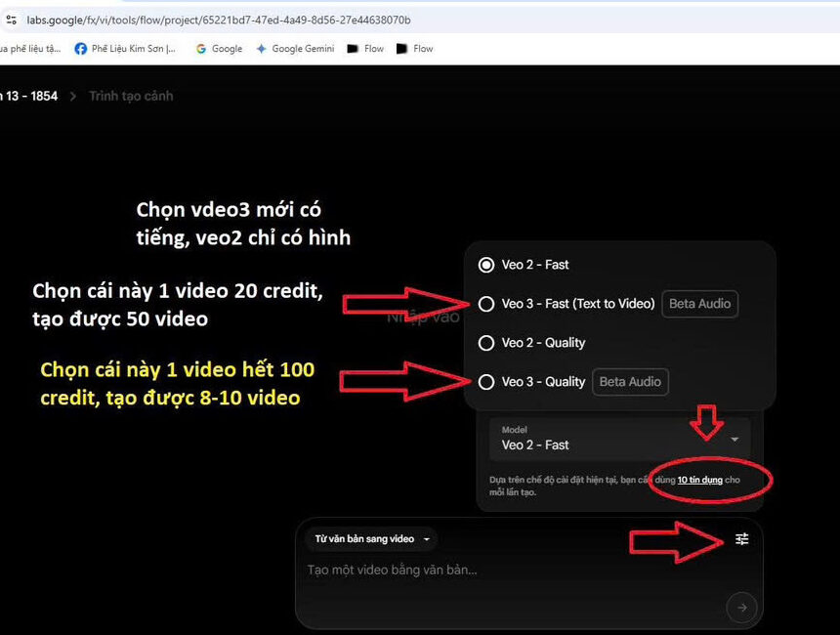Click the site information icon in address bar
Viewport: 840px width, 635px height.
(10, 20)
